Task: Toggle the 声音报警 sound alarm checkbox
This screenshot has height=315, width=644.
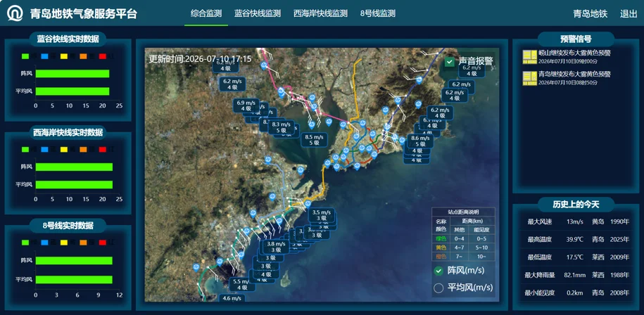Action: [449, 62]
